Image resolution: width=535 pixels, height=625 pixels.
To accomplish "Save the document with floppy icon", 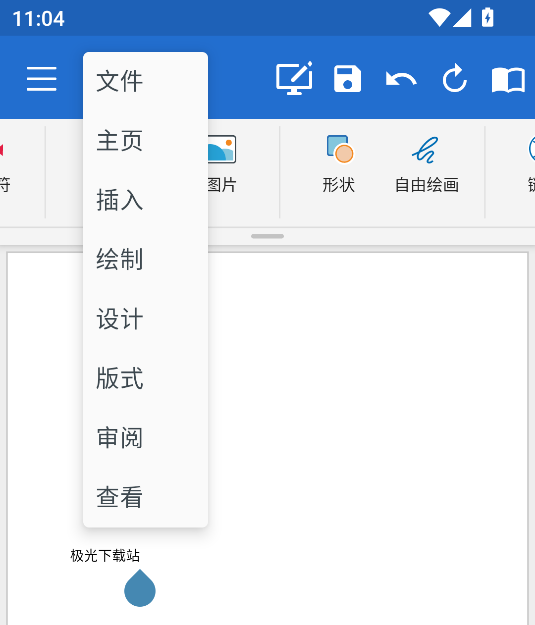I will click(347, 79).
